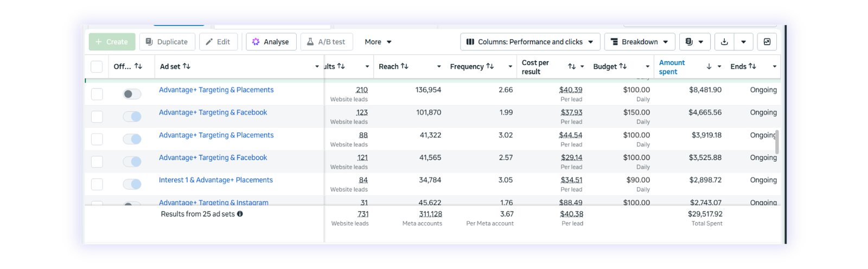Click the Duplicate button
868x269 pixels.
(167, 42)
